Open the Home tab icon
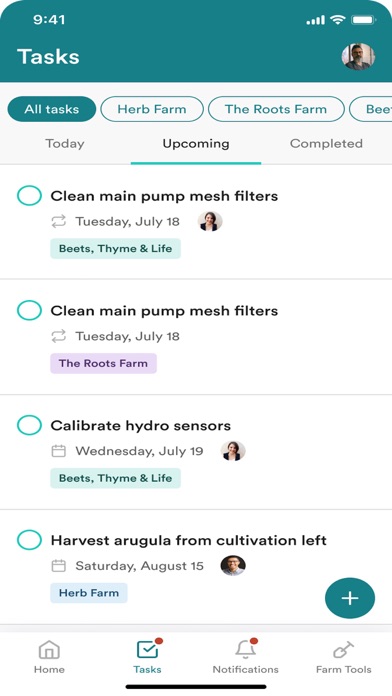This screenshot has height=696, width=392. (x=49, y=650)
